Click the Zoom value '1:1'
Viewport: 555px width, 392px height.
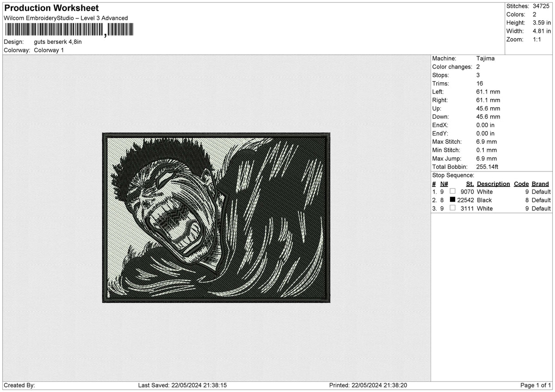537,39
